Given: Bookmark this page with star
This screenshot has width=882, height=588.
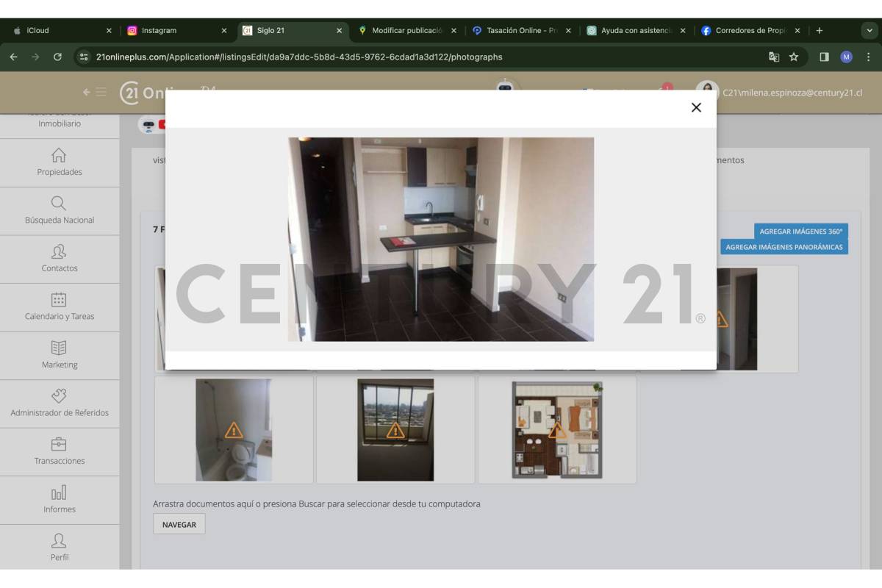Looking at the screenshot, I should point(794,57).
